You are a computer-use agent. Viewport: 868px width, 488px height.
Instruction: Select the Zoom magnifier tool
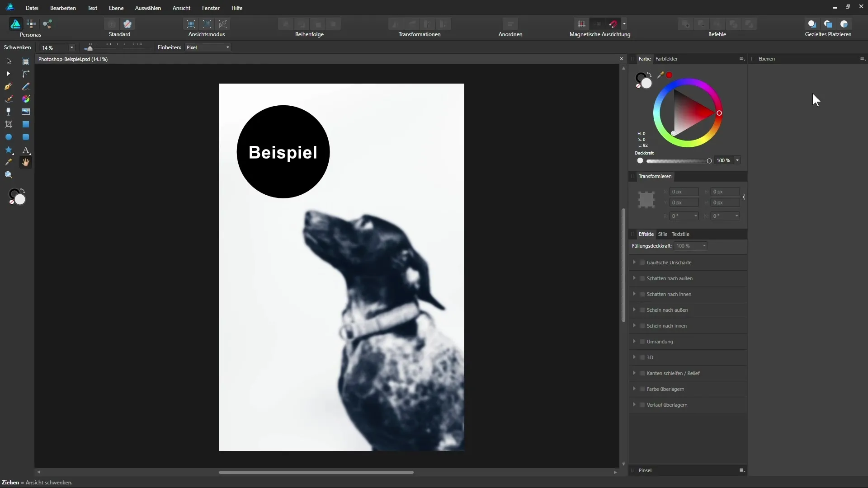point(9,175)
